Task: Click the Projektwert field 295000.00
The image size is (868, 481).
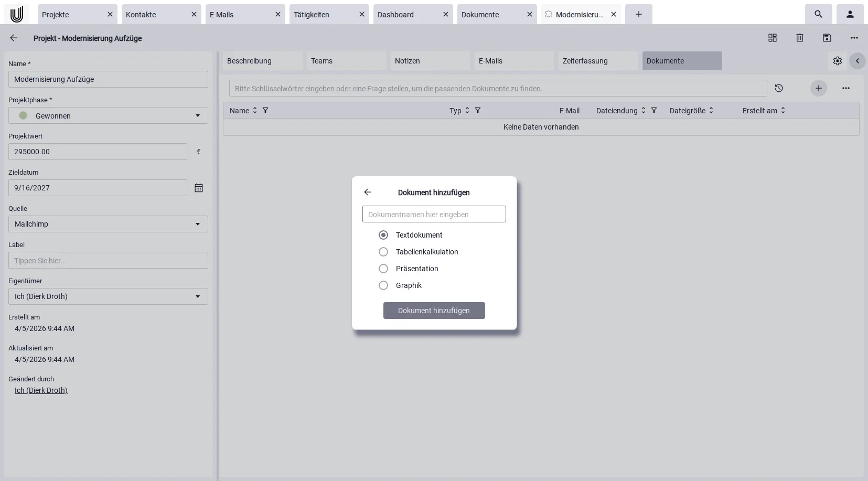Action: tap(98, 152)
